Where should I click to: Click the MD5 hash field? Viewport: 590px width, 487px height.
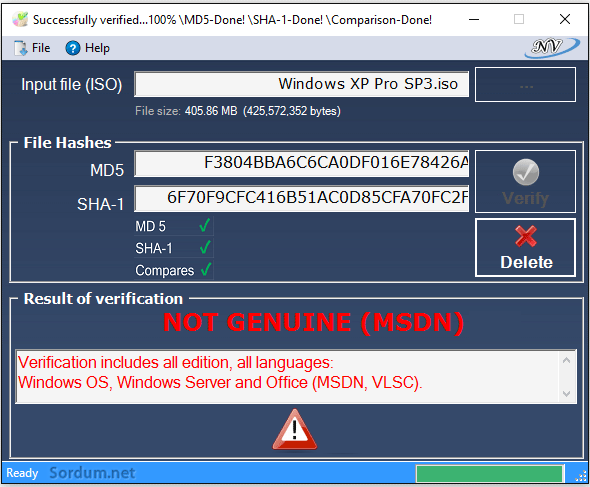[x=301, y=164]
